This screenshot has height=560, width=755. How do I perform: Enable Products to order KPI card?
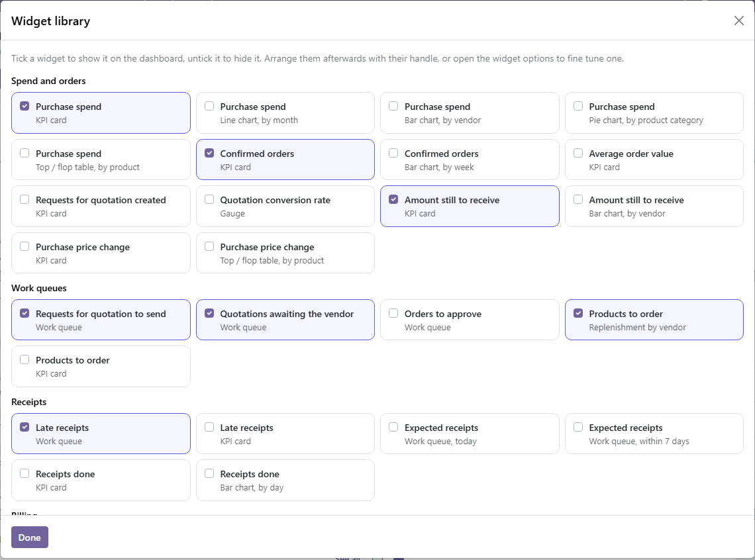point(25,360)
